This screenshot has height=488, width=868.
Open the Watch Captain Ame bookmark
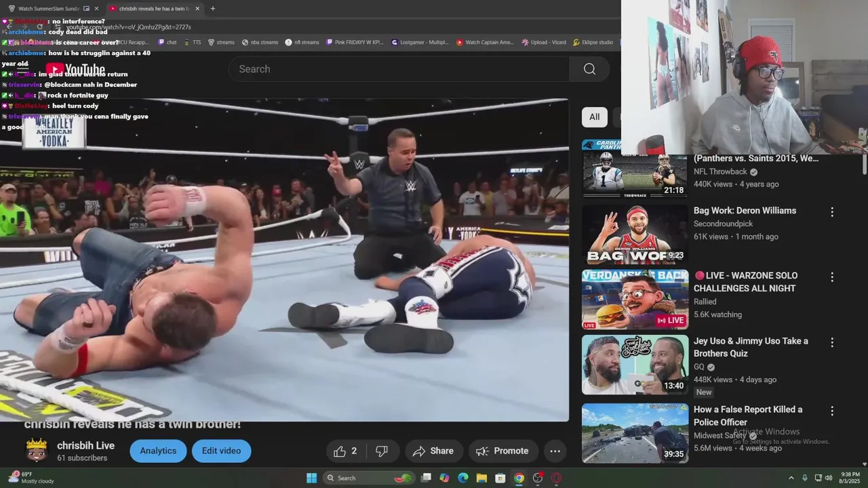[485, 42]
